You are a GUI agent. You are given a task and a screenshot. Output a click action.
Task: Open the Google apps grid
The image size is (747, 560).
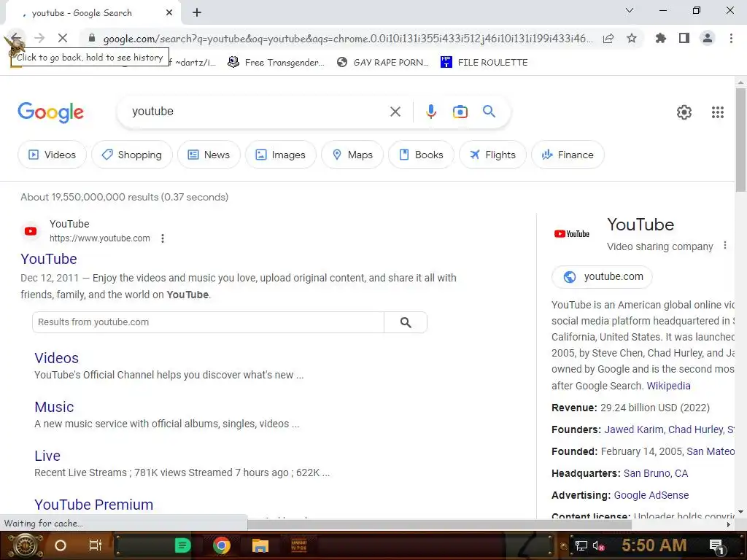(718, 112)
